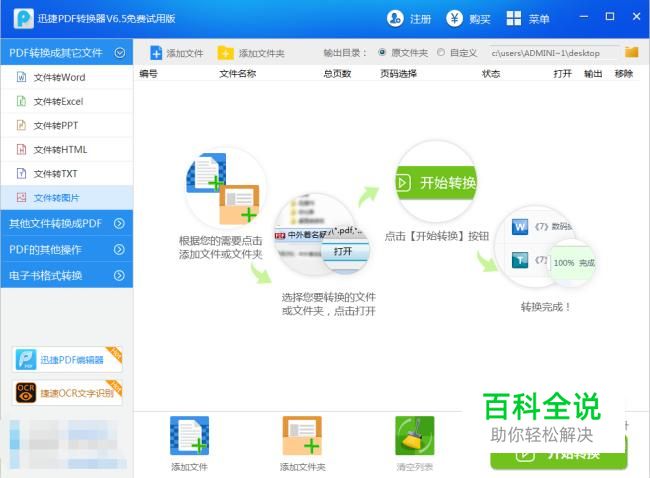Click the 注册 text link

[420, 19]
